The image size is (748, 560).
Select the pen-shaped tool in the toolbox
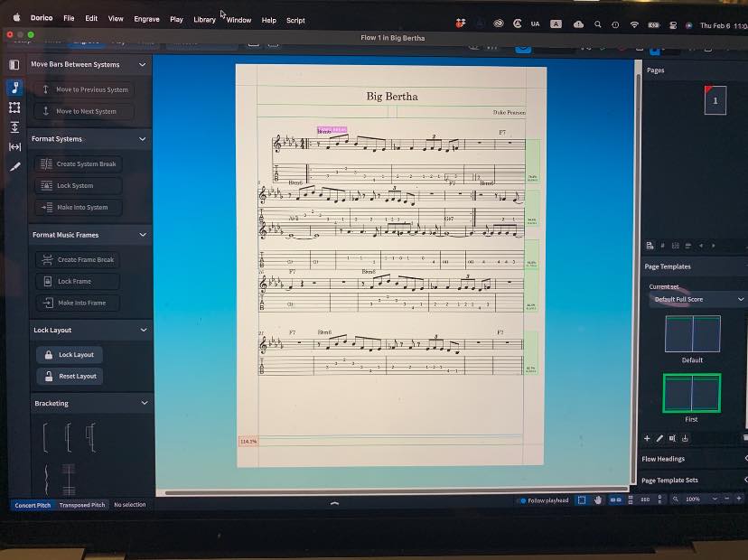[x=15, y=167]
